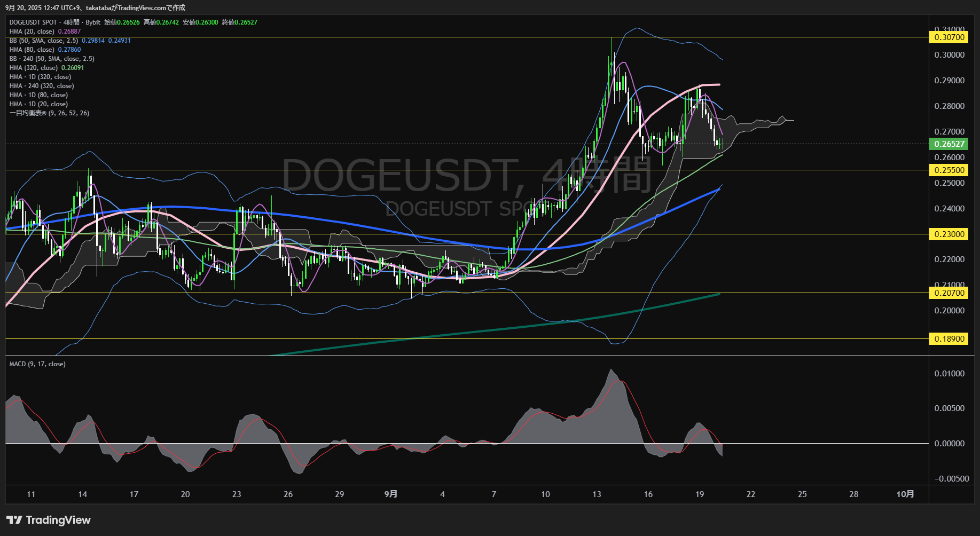Screen dimensions: 980x536
Task: Select the 一目均衡表 (9, 26, 52, 26) indicator label
Action: tap(49, 113)
